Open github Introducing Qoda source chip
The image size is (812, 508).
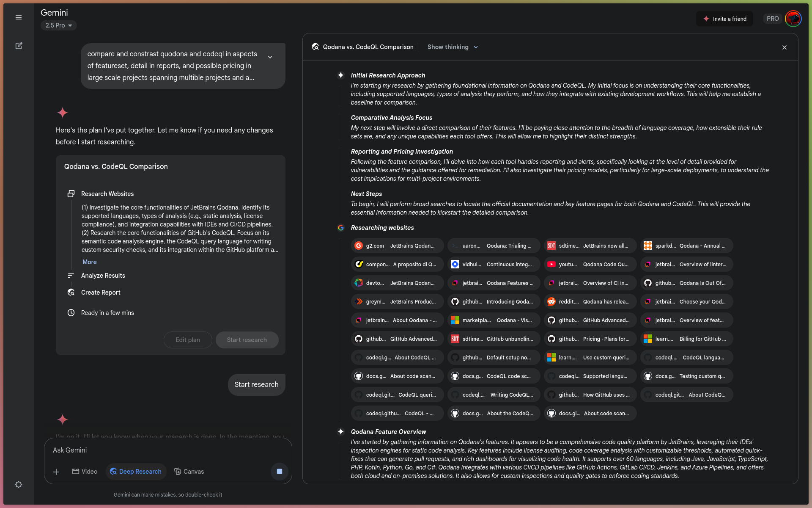[x=494, y=302]
